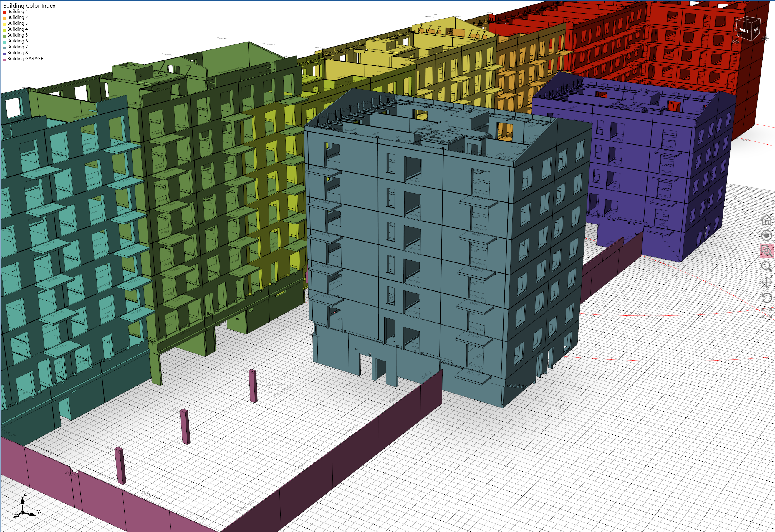775x532 pixels.
Task: Click the N compass marker near view cube
Action: 764,39
